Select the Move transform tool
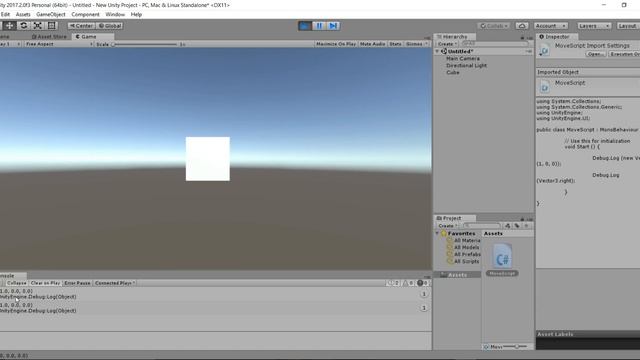 click(9, 26)
